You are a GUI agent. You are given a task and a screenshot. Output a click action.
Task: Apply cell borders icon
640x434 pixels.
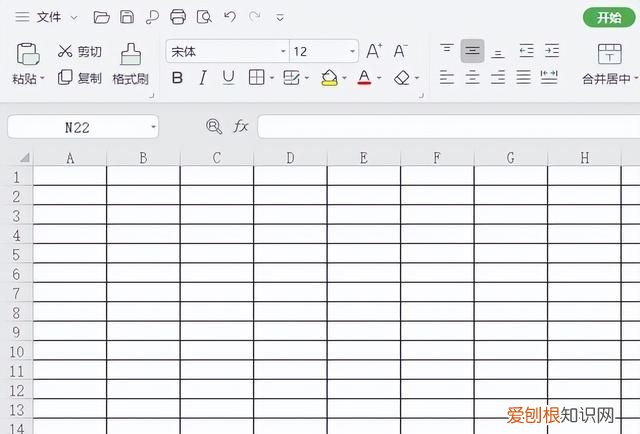pos(256,77)
